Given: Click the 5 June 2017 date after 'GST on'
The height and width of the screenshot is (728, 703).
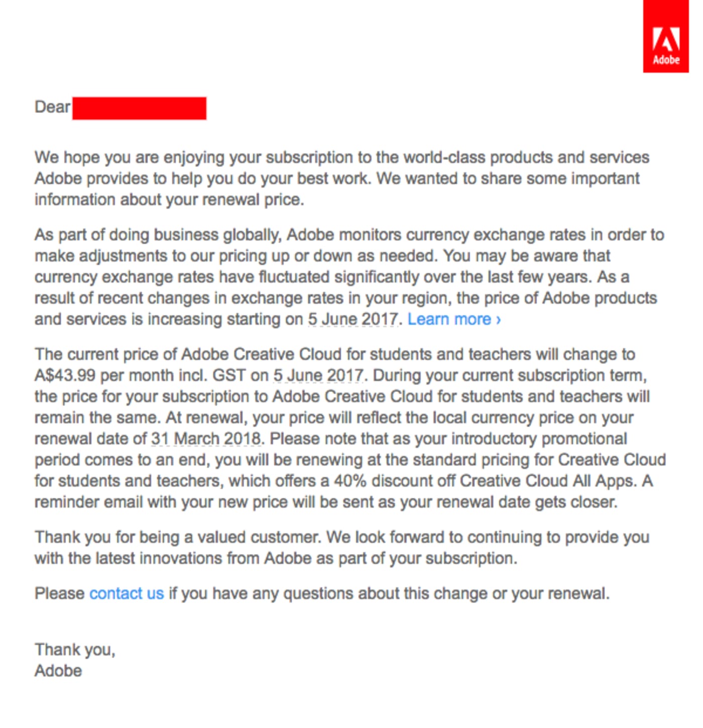Looking at the screenshot, I should (318, 375).
